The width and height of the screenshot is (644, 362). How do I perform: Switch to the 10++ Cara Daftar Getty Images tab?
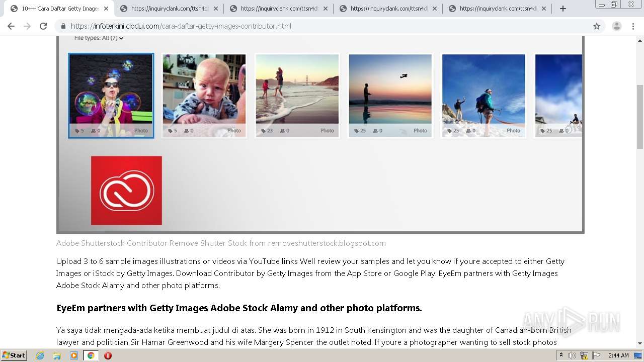coord(59,9)
